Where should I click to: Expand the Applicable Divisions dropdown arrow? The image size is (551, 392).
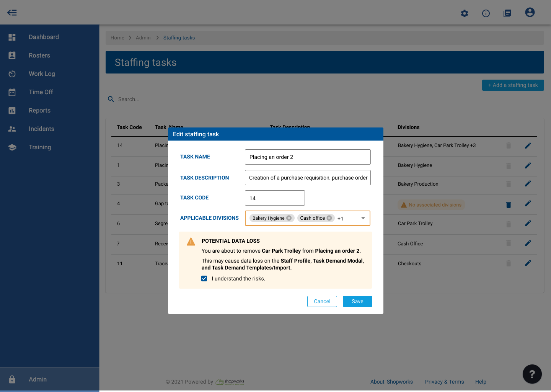point(363,218)
